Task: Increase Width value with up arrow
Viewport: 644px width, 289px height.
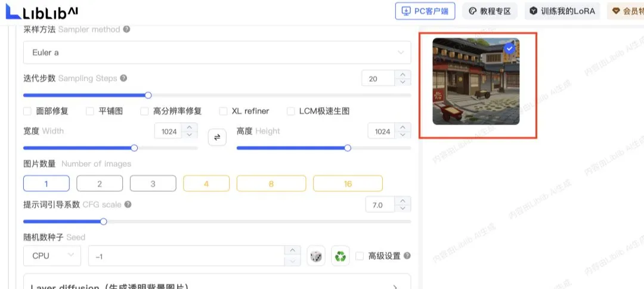Action: 190,128
